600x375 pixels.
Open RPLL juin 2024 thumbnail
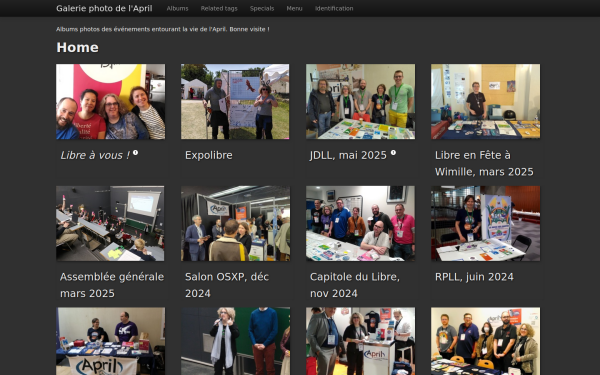click(x=485, y=223)
